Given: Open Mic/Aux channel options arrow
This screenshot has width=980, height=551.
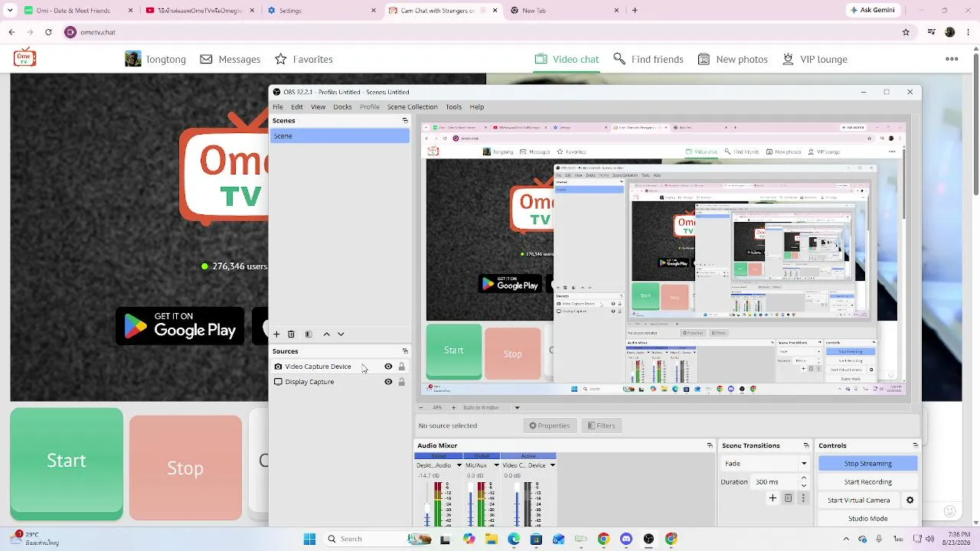Looking at the screenshot, I should point(496,465).
